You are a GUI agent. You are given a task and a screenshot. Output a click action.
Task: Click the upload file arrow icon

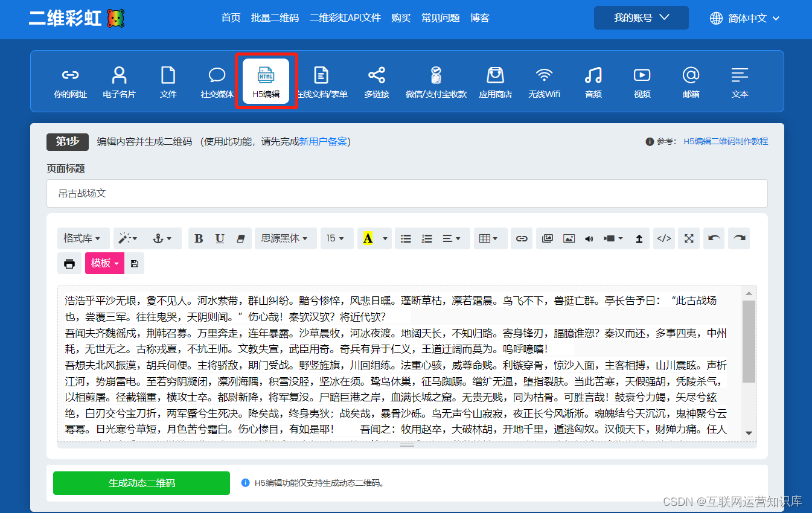point(639,238)
